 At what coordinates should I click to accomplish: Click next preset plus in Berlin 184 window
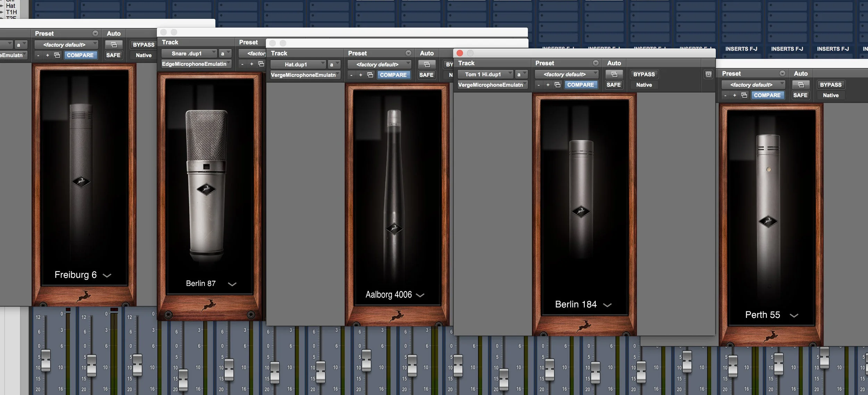[x=548, y=84]
